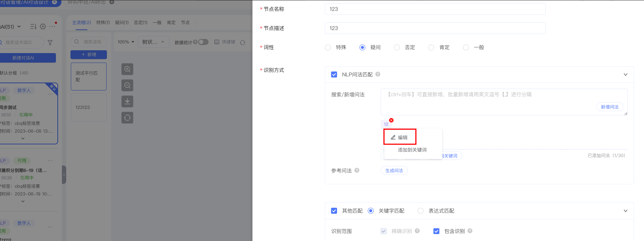Open the filter funnel icon

[50, 42]
